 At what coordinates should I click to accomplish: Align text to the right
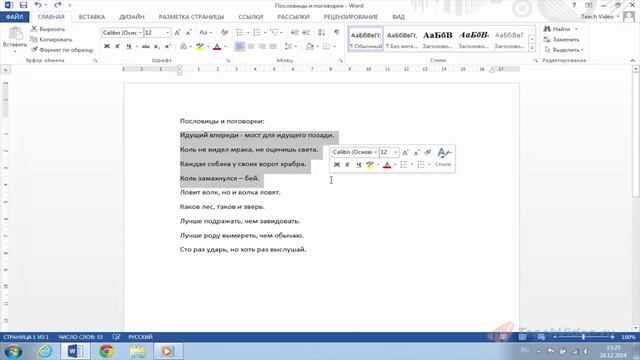pyautogui.click(x=262, y=47)
